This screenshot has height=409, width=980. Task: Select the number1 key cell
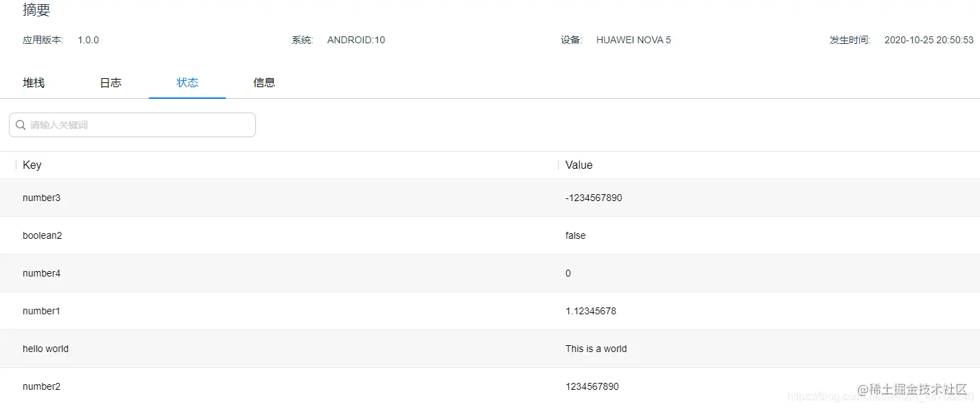[x=41, y=311]
